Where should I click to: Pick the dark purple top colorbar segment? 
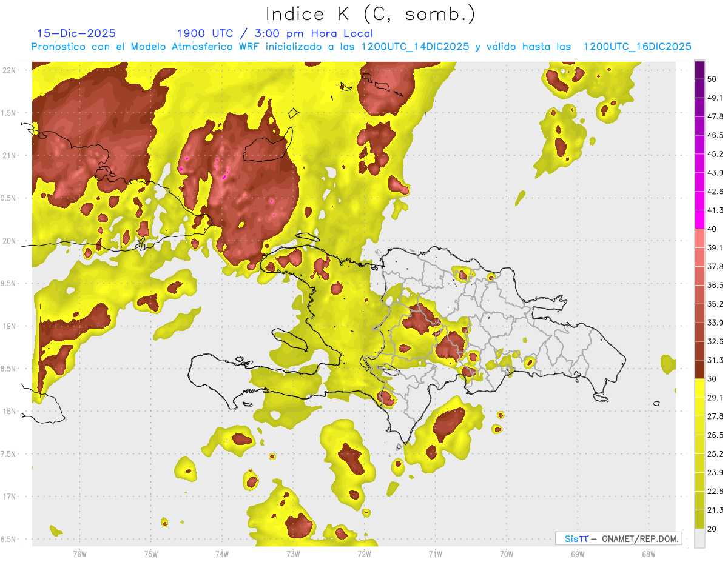[700, 70]
